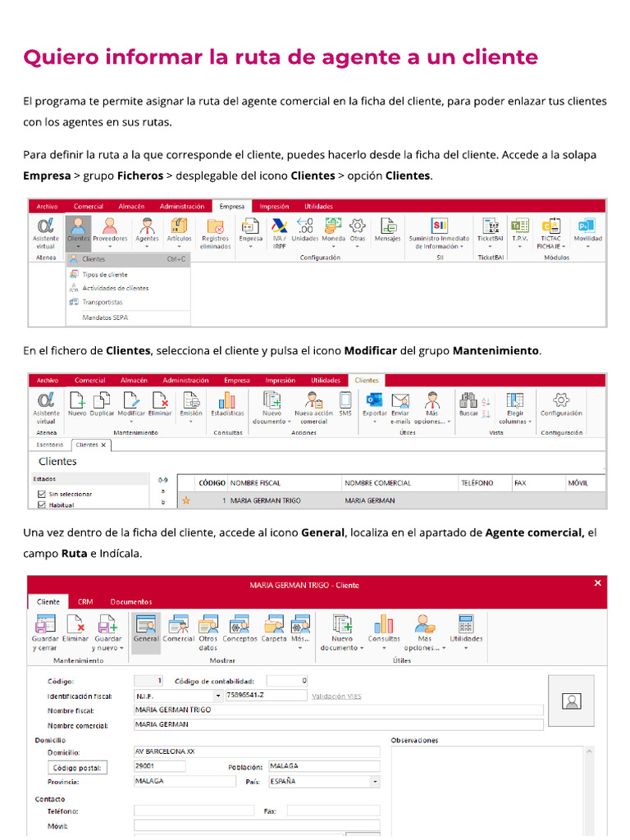Click the Código postal button
Screen dimensions: 630x840
(77, 768)
